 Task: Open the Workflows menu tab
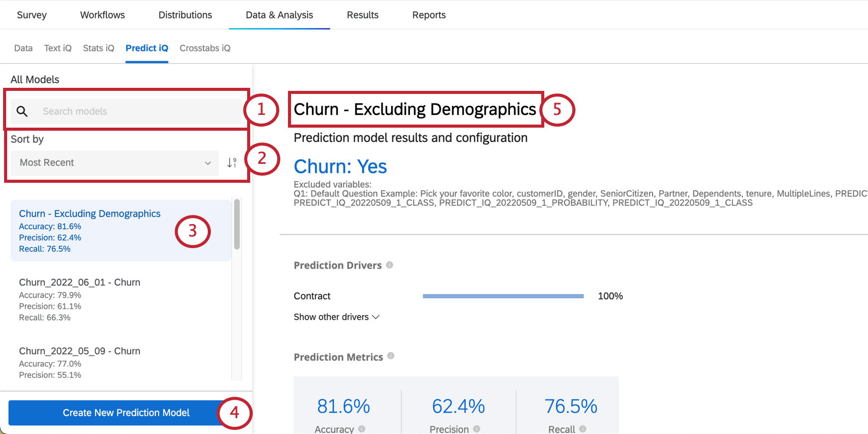pyautogui.click(x=102, y=15)
